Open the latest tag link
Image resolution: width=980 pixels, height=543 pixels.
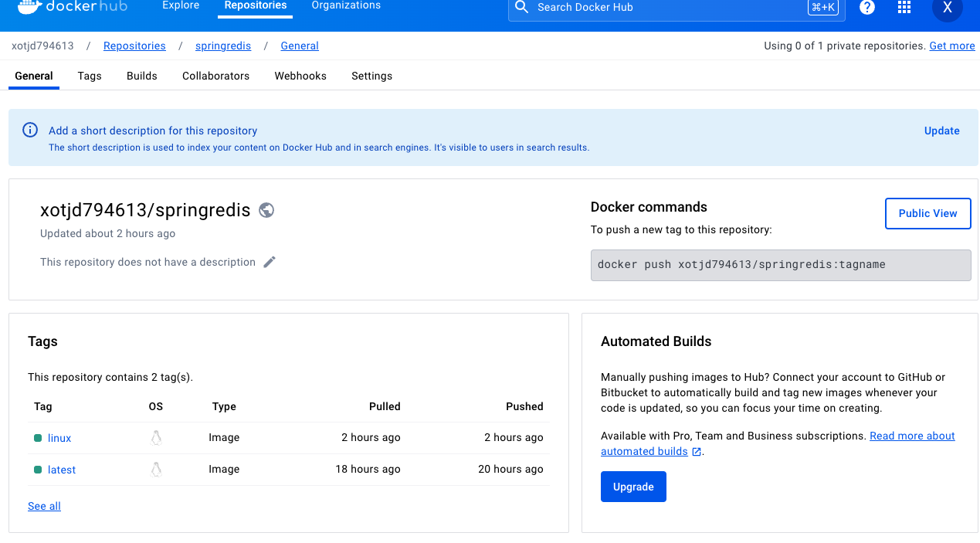coord(62,470)
